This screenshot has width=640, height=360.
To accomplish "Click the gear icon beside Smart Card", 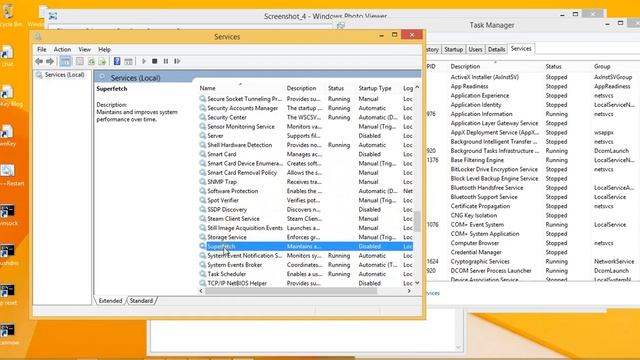I will 202,154.
